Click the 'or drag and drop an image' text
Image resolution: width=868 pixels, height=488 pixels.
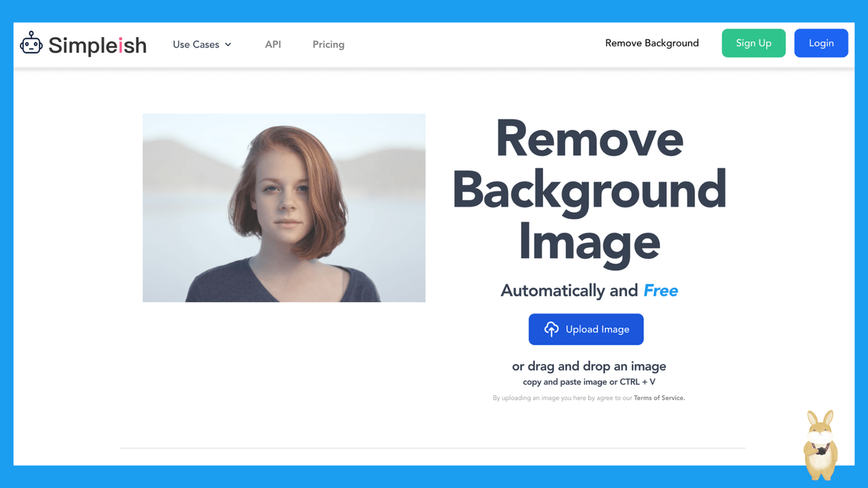tap(589, 367)
